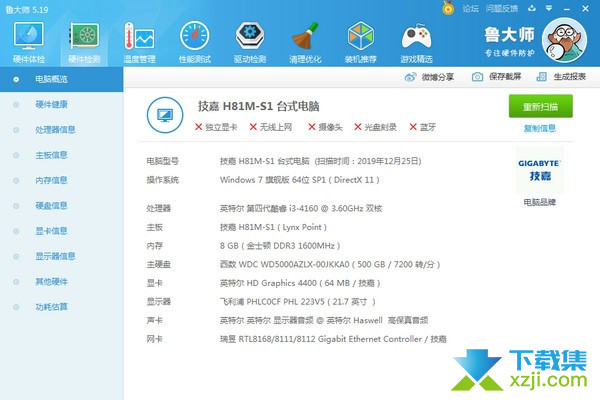Screen dimensions: 600x400
Task: Click the Weibo share icon
Action: pyautogui.click(x=410, y=77)
